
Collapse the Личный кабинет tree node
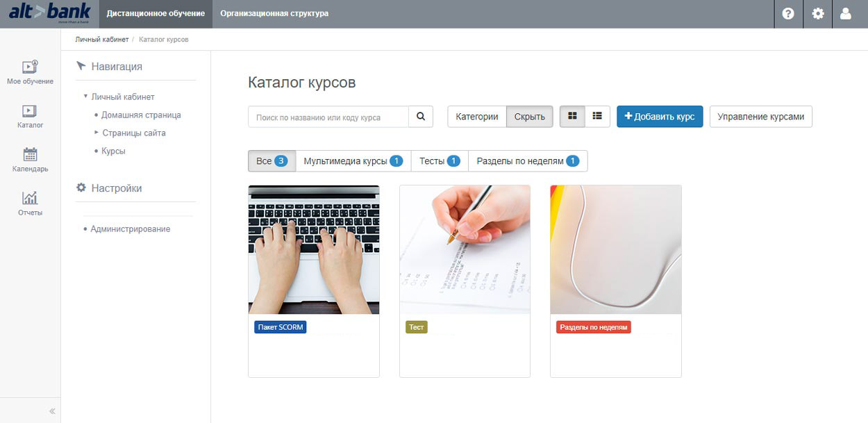point(85,97)
